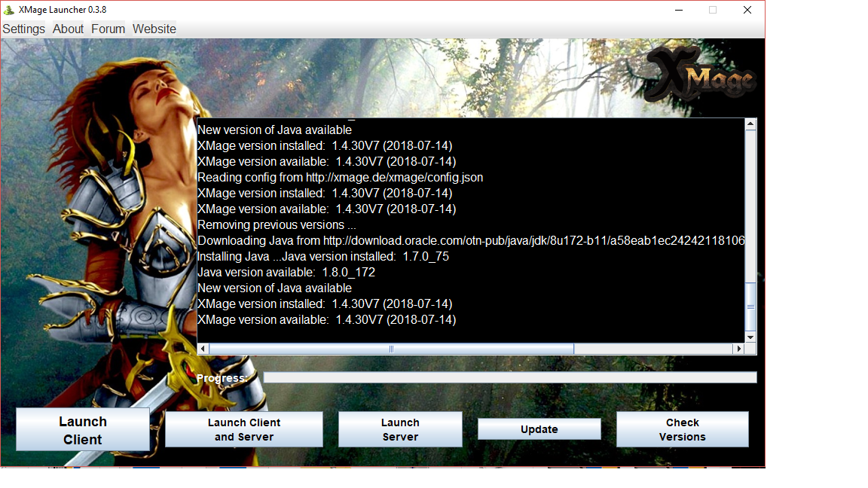The width and height of the screenshot is (868, 488).
Task: Click the XMage Launcher title bar icon
Action: coord(9,9)
